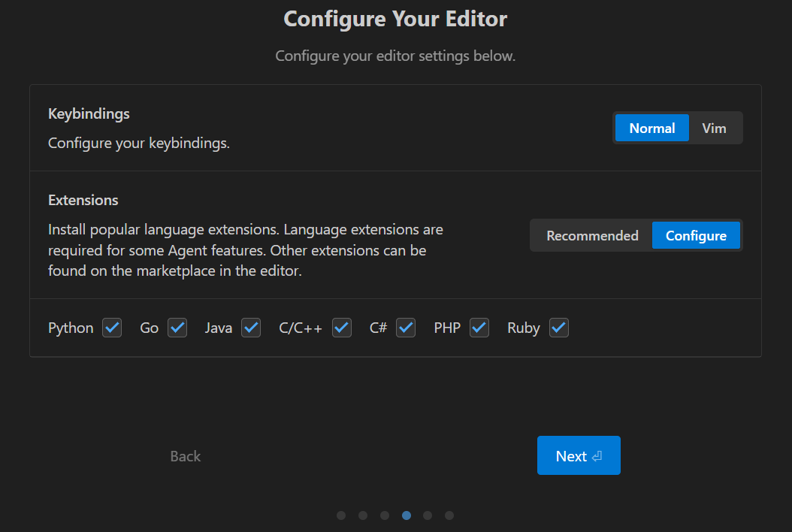Click the third page indicator dot
Image resolution: width=792 pixels, height=532 pixels.
[385, 515]
